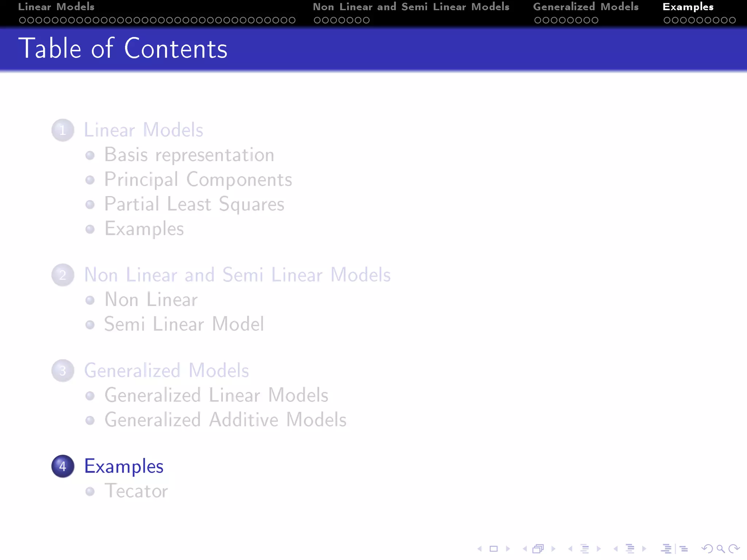The width and height of the screenshot is (747, 560).
Task: Go to next frame arrow
Action: click(553, 549)
